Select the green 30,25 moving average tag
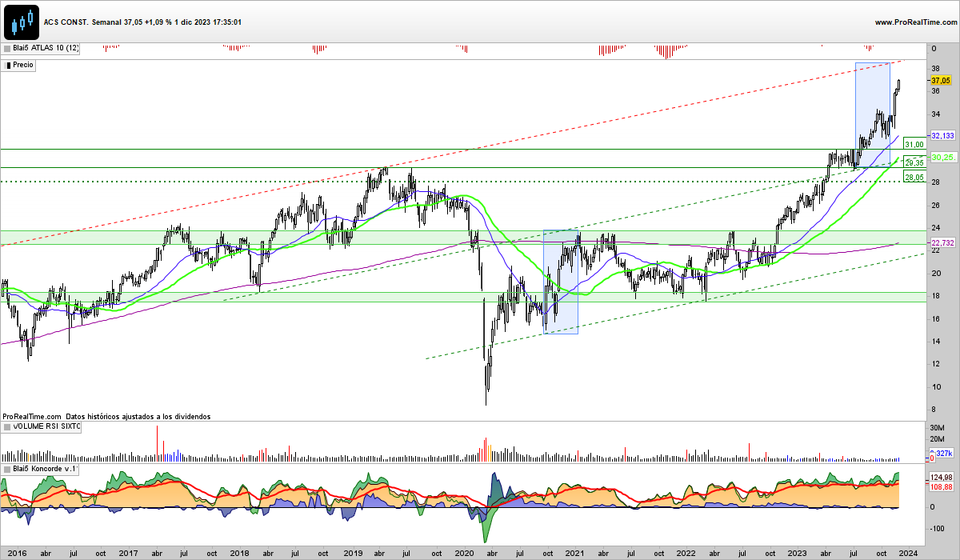 click(x=943, y=158)
